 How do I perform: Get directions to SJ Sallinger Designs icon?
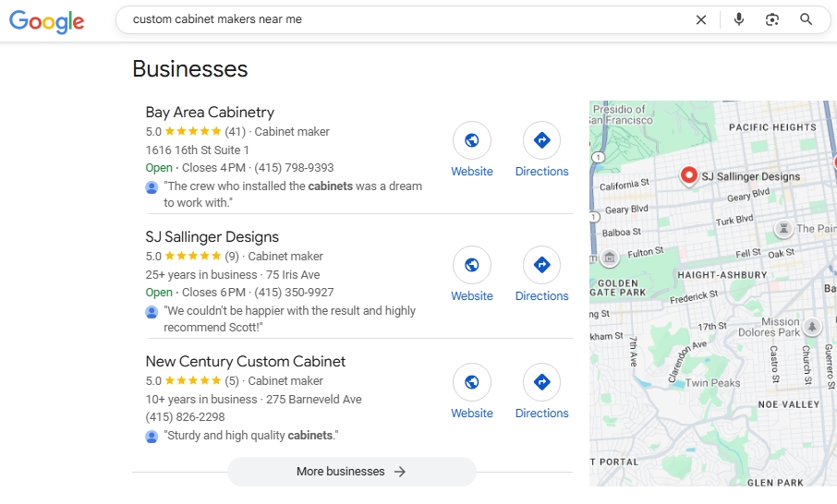(541, 265)
